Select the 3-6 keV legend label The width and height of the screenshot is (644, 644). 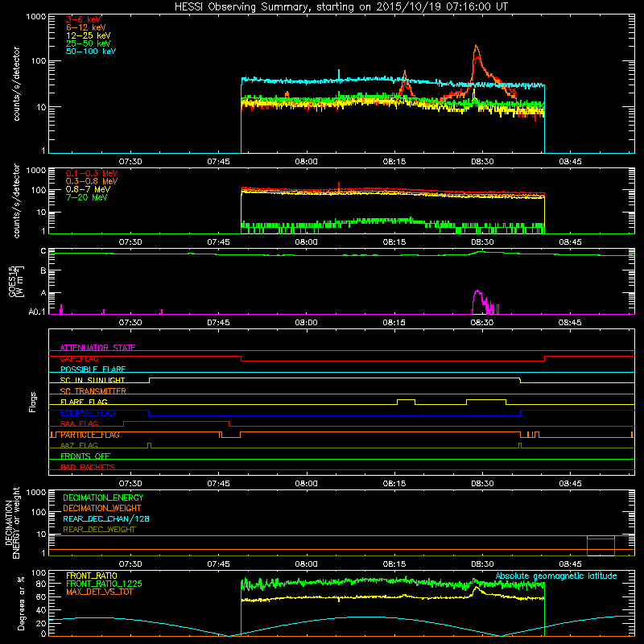[x=84, y=19]
